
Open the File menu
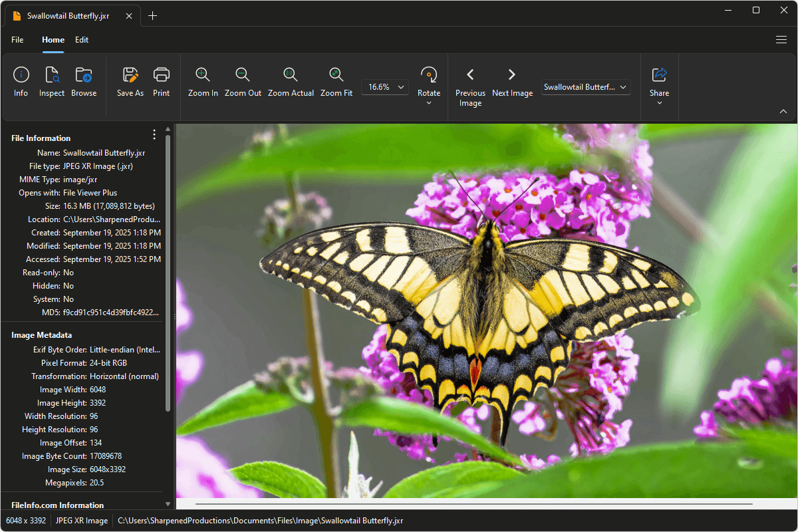17,40
